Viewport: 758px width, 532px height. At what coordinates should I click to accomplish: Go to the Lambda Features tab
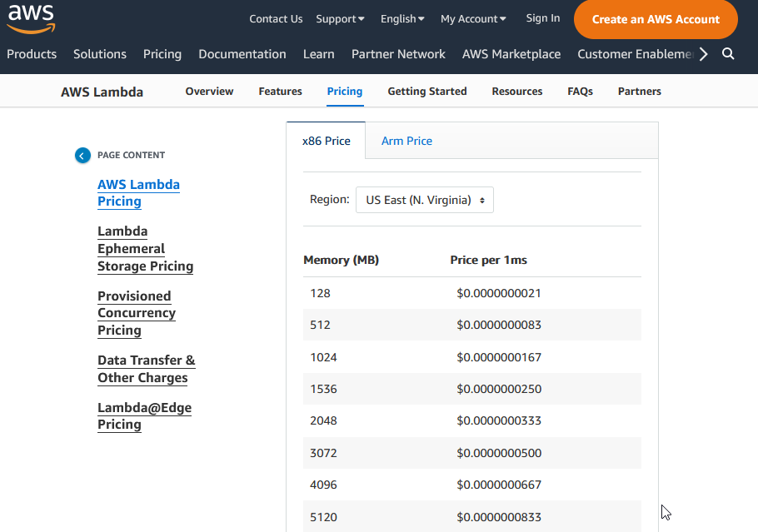tap(281, 92)
